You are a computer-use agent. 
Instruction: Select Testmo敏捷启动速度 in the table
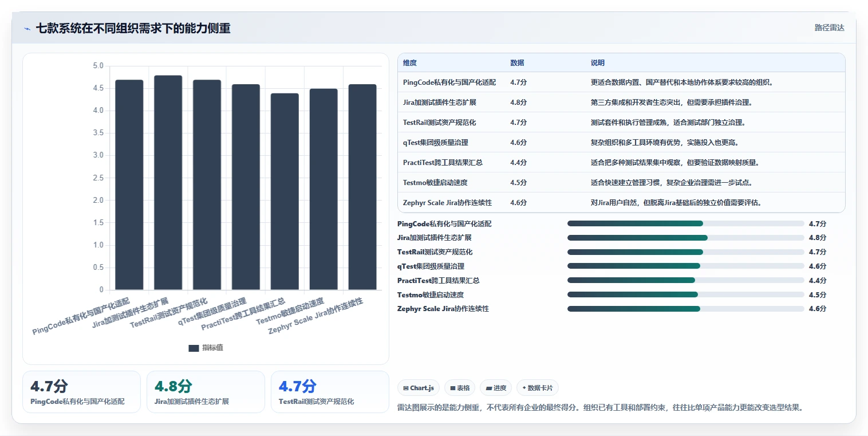click(x=436, y=183)
